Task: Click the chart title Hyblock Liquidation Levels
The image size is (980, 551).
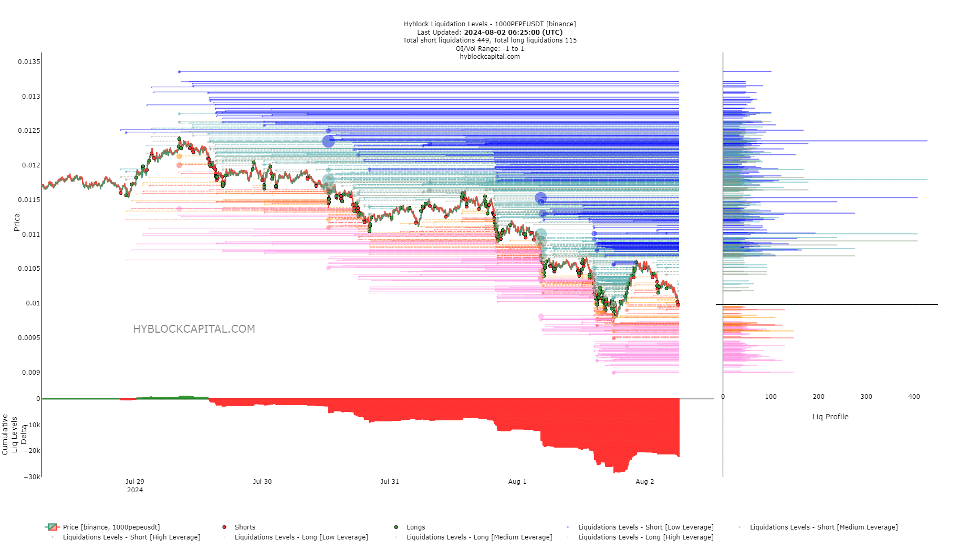Action: [489, 24]
